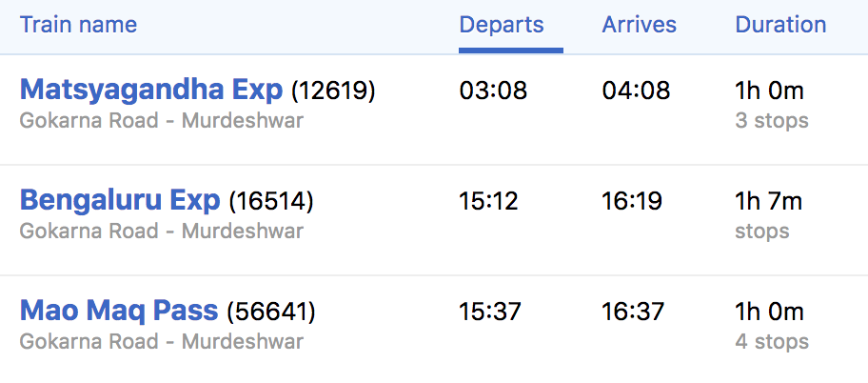
Task: Sort trains by Departs column
Action: pyautogui.click(x=502, y=25)
